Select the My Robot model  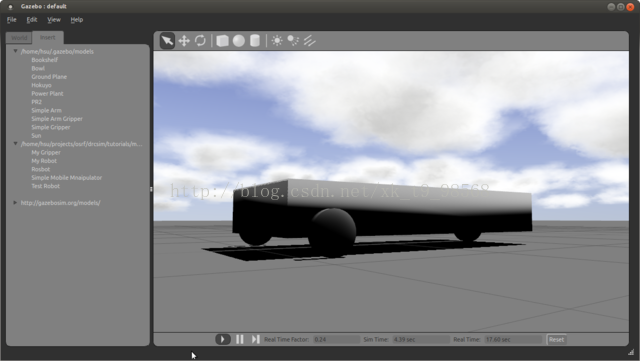(x=44, y=161)
